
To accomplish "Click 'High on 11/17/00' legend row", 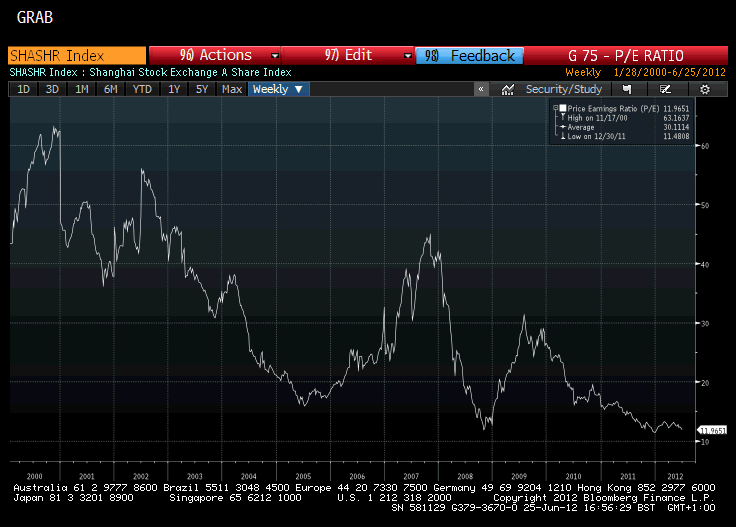I will [597, 118].
